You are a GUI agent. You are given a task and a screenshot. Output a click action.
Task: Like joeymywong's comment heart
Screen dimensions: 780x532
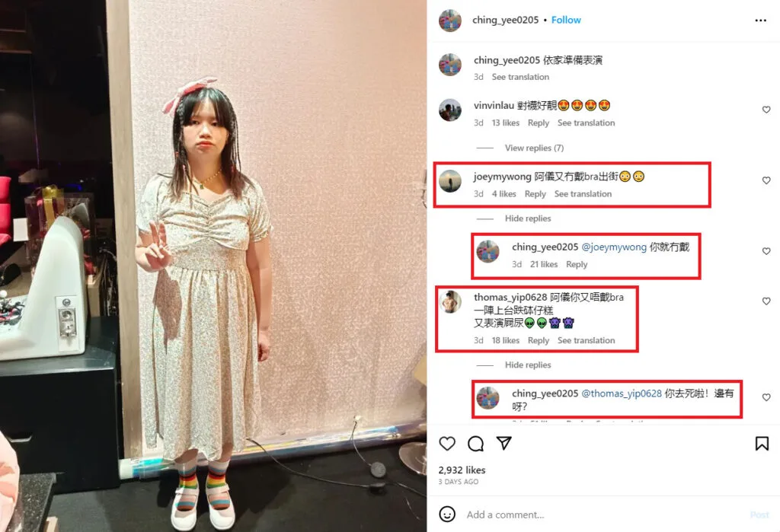(x=766, y=180)
